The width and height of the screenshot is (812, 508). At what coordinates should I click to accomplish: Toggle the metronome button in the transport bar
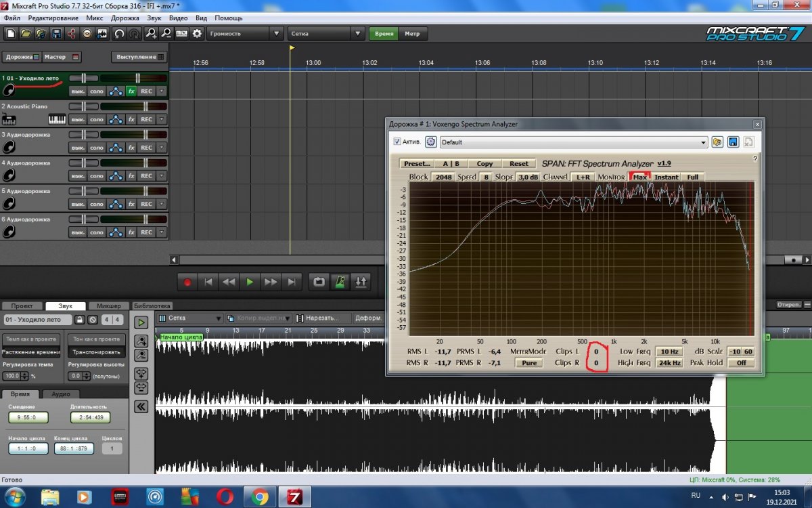[x=340, y=282]
